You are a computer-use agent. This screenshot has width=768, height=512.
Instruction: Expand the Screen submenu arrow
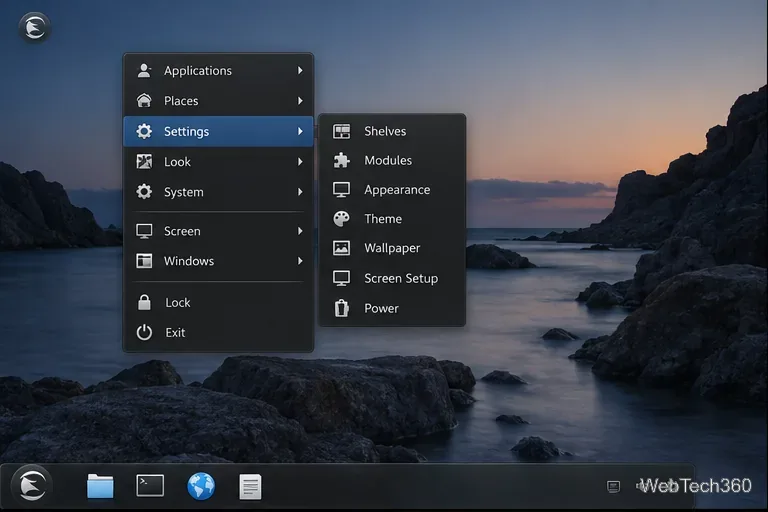300,231
